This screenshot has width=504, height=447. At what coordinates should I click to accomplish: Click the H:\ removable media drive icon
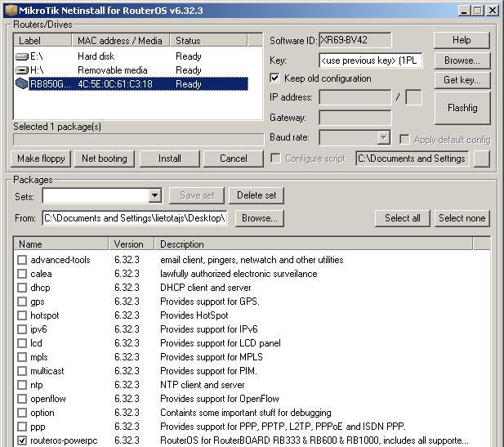[22, 70]
